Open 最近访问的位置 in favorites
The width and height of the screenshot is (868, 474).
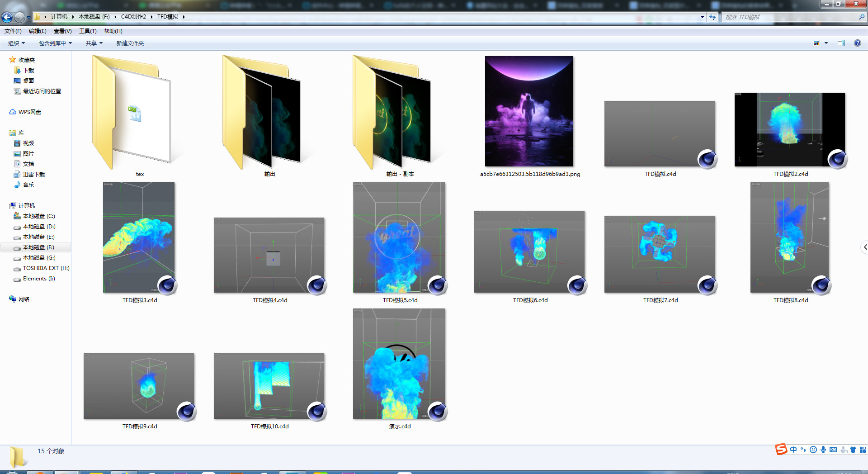tap(42, 91)
